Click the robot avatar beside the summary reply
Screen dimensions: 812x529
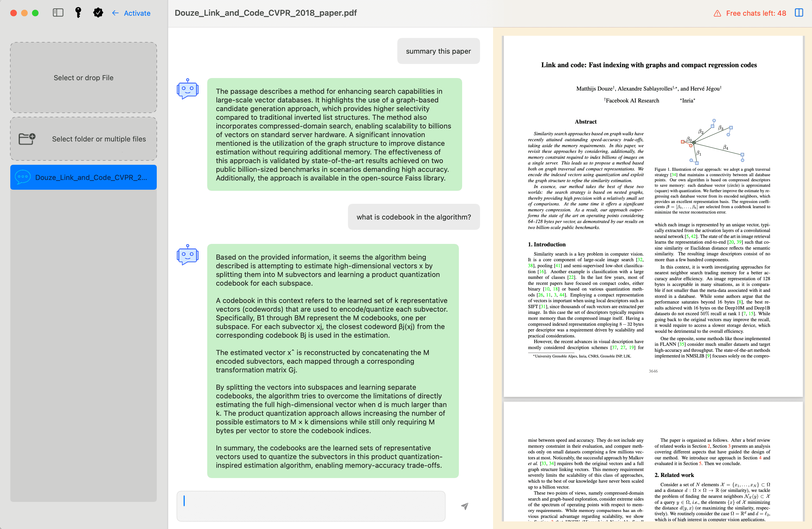pos(187,89)
